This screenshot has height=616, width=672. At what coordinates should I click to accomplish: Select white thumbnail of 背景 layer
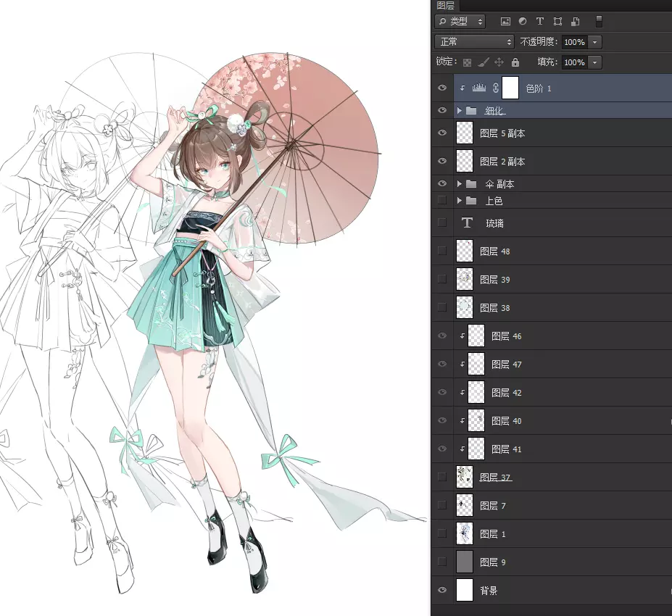[x=465, y=591]
